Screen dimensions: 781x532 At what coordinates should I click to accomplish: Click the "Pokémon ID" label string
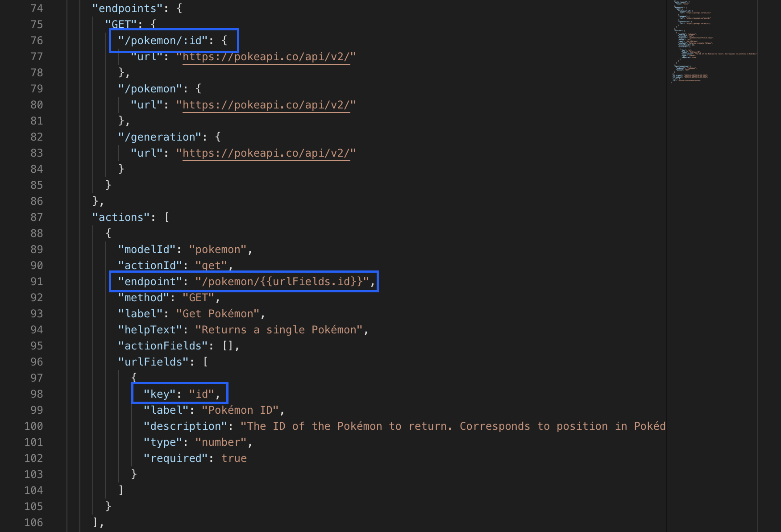pyautogui.click(x=240, y=410)
